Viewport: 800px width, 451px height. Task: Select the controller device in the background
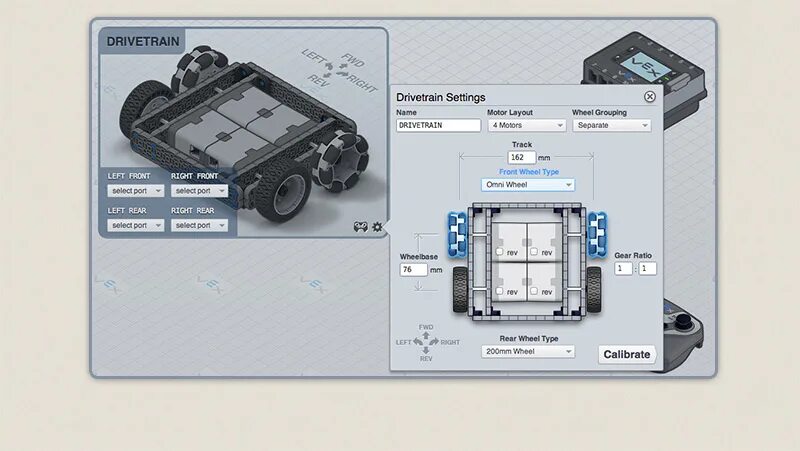pyautogui.click(x=684, y=334)
